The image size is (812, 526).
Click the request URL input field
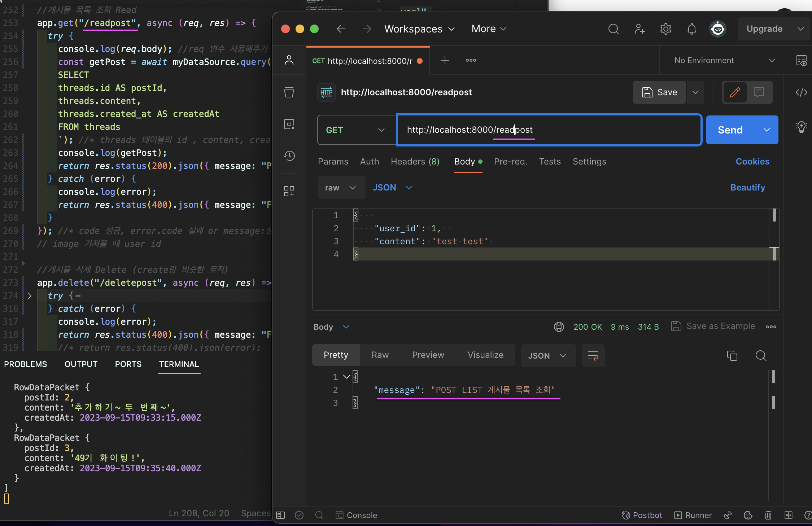coord(549,130)
